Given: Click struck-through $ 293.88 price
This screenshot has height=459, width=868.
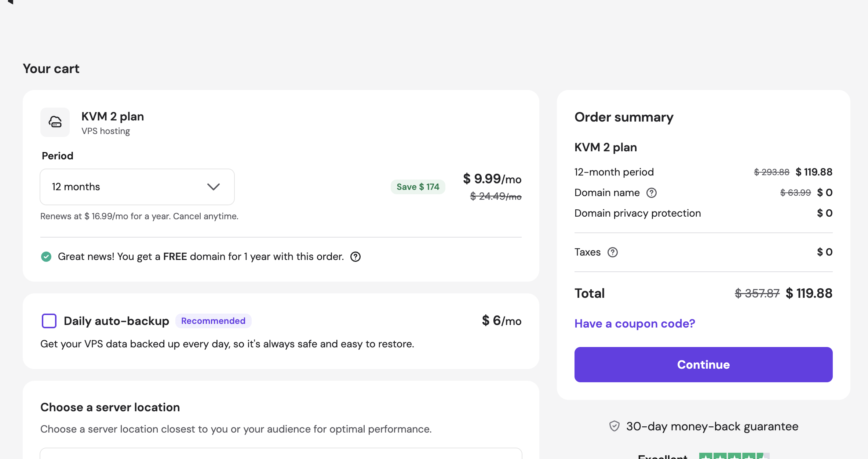Looking at the screenshot, I should 772,172.
